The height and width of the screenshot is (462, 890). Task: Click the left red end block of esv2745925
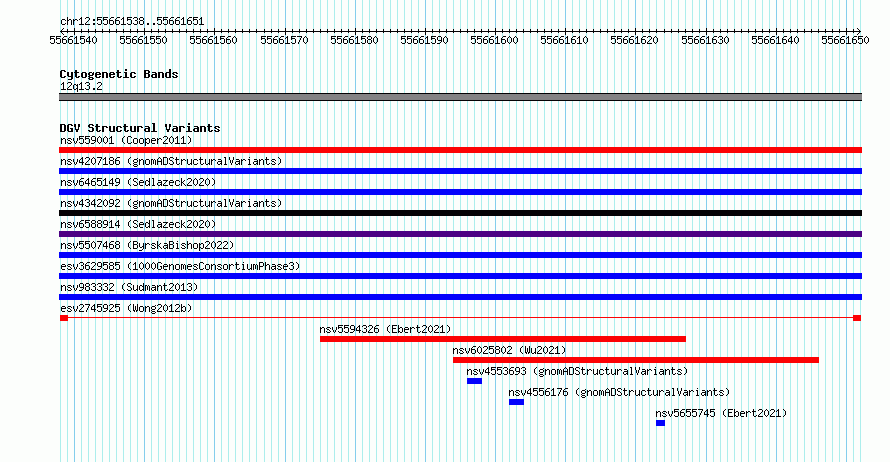(x=64, y=318)
